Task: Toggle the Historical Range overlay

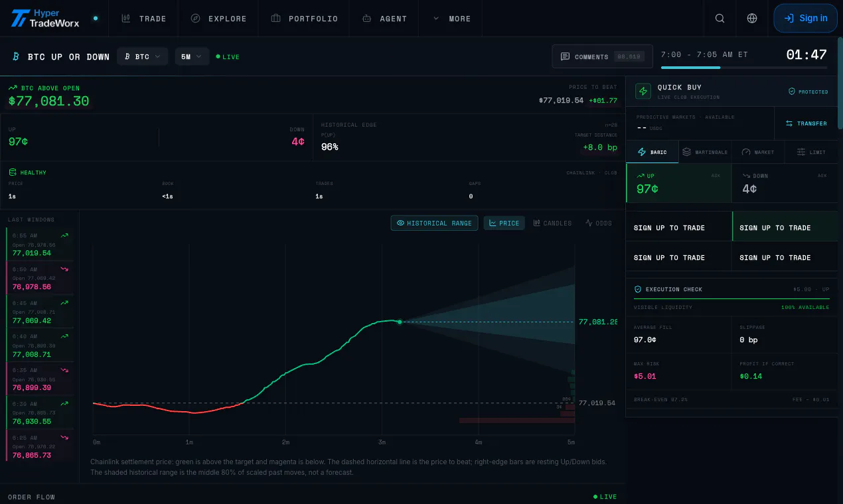Action: click(434, 223)
